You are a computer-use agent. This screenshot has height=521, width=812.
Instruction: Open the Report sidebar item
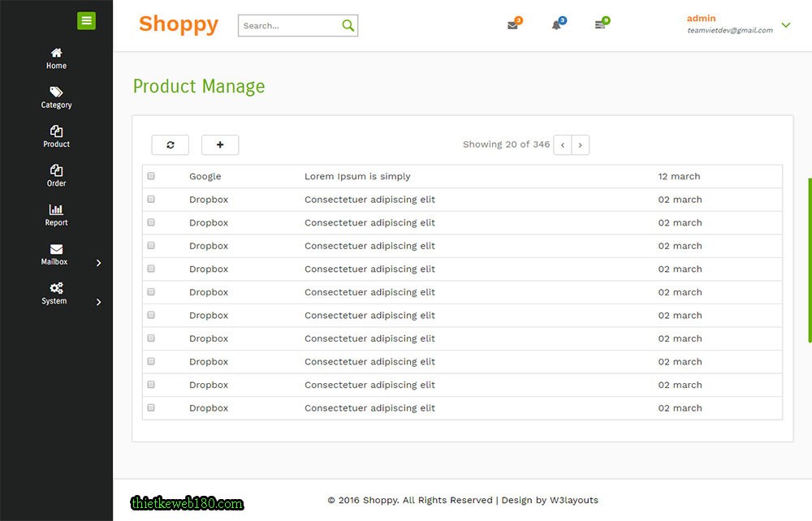(x=56, y=215)
